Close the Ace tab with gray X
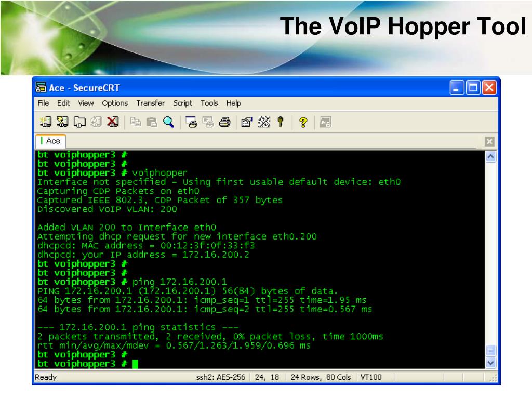The width and height of the screenshot is (532, 399). click(x=489, y=141)
